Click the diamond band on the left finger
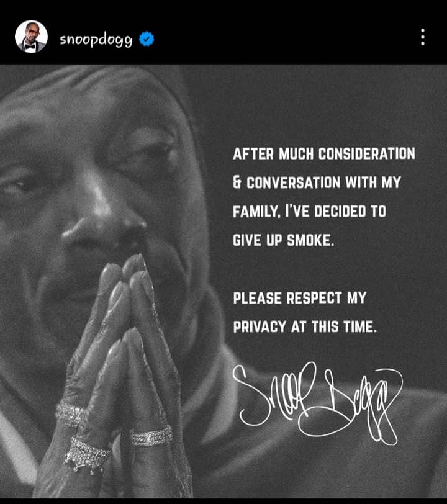Screen dimensions: 447x504 coord(71,414)
